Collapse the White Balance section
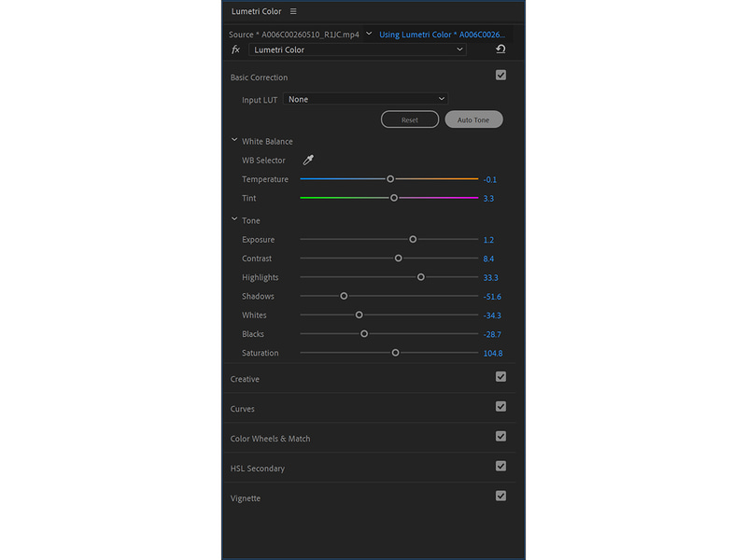Image resolution: width=747 pixels, height=560 pixels. point(234,140)
